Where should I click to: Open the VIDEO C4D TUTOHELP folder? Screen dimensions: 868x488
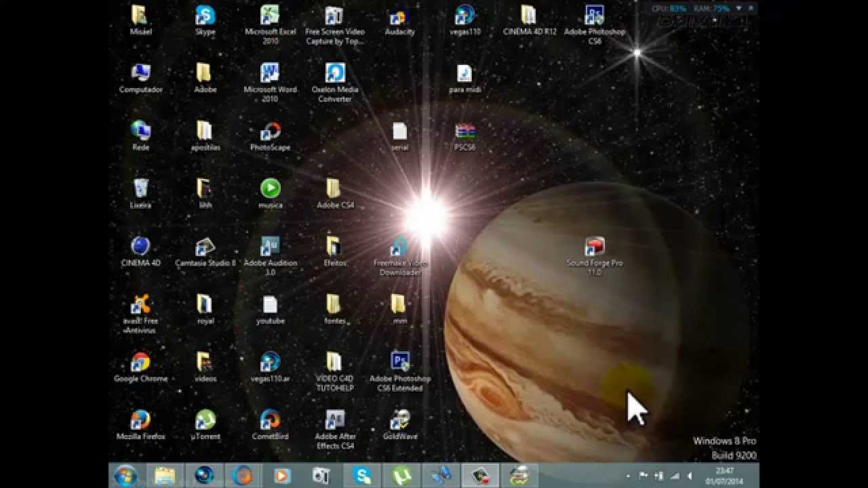(x=335, y=371)
